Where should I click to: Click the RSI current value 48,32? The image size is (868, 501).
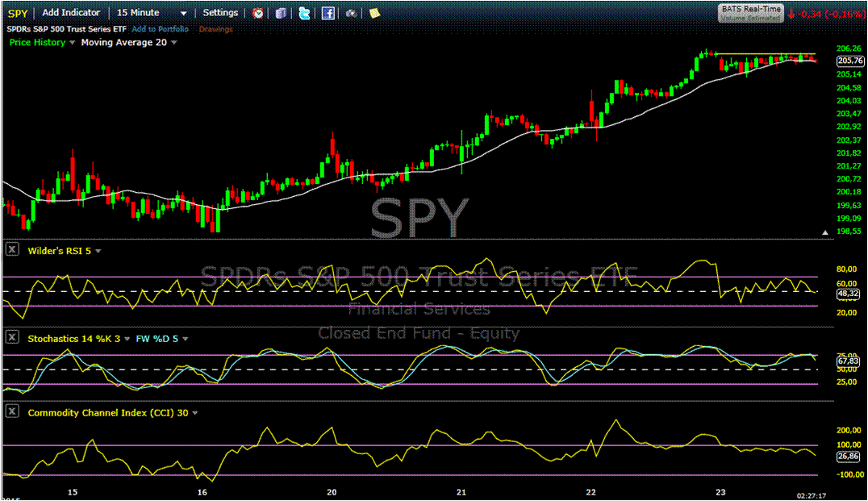[x=848, y=294]
